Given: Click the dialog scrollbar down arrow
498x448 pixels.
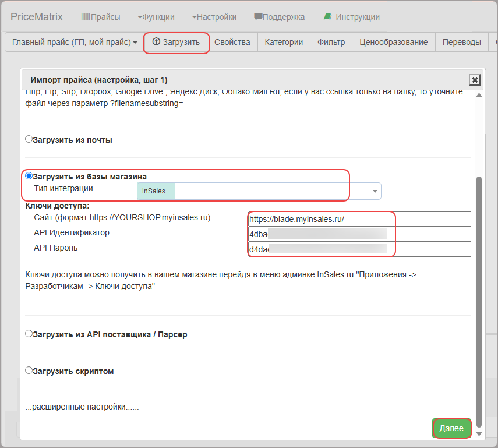Looking at the screenshot, I should point(479,433).
